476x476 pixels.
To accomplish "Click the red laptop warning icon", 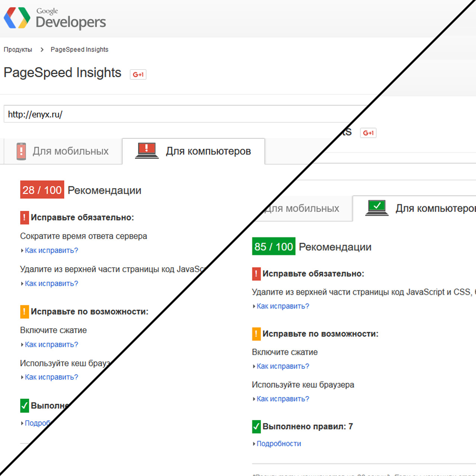I will pyautogui.click(x=147, y=151).
